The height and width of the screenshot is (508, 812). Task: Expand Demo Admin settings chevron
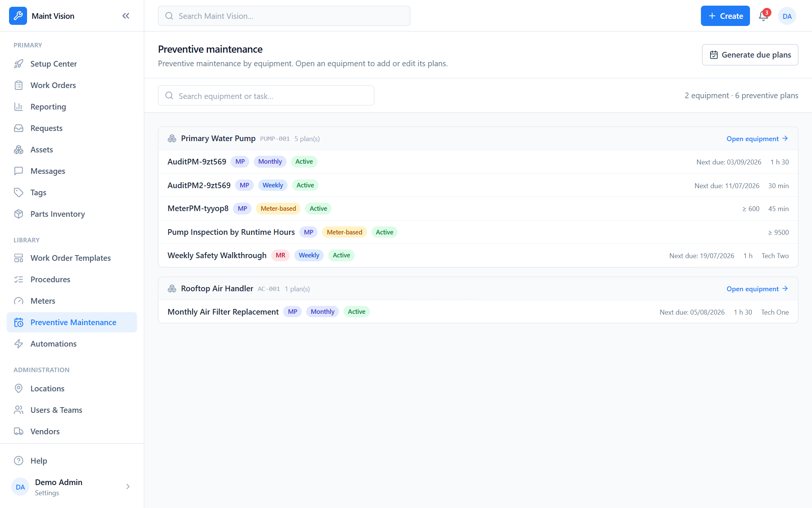(128, 487)
